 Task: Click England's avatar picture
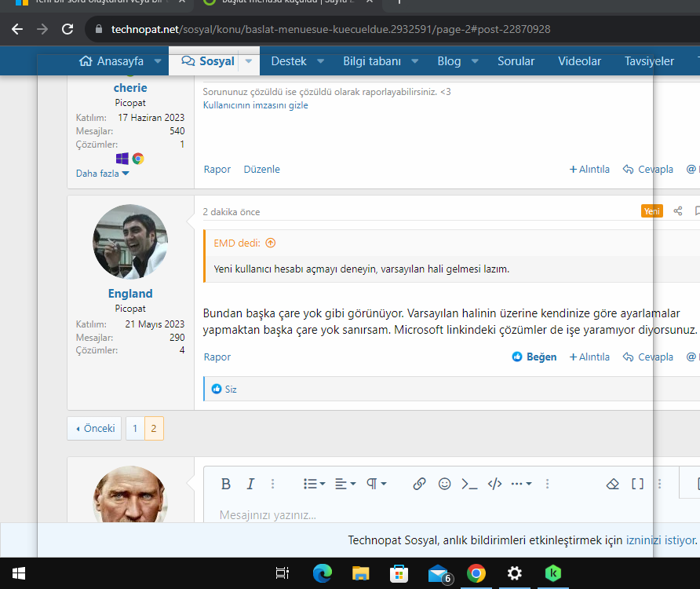pos(130,242)
